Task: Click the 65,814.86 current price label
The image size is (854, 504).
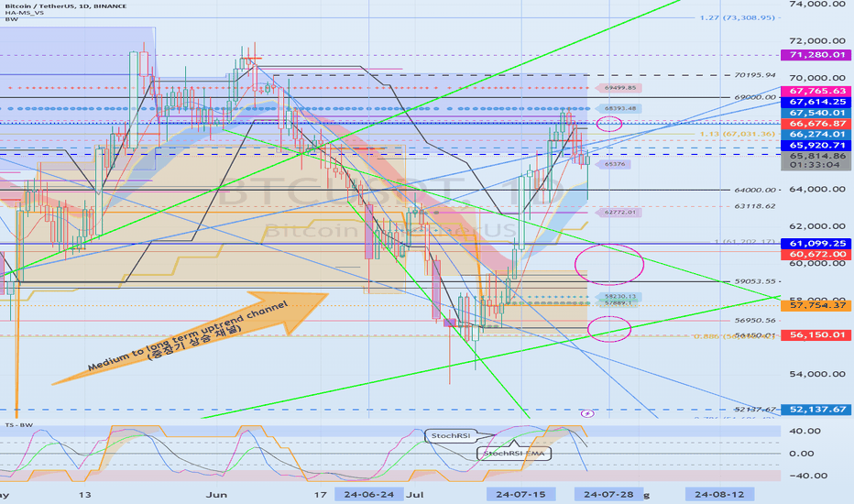Action: tap(816, 156)
